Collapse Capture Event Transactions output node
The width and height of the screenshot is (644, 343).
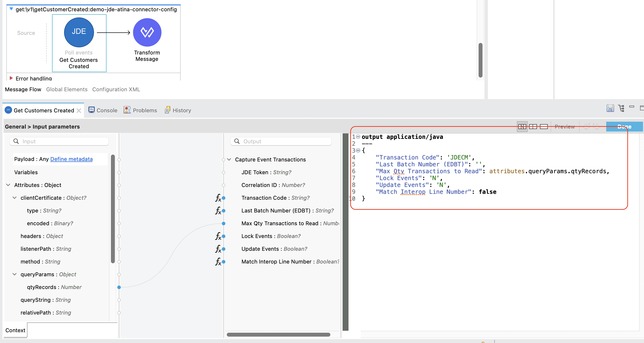point(229,159)
